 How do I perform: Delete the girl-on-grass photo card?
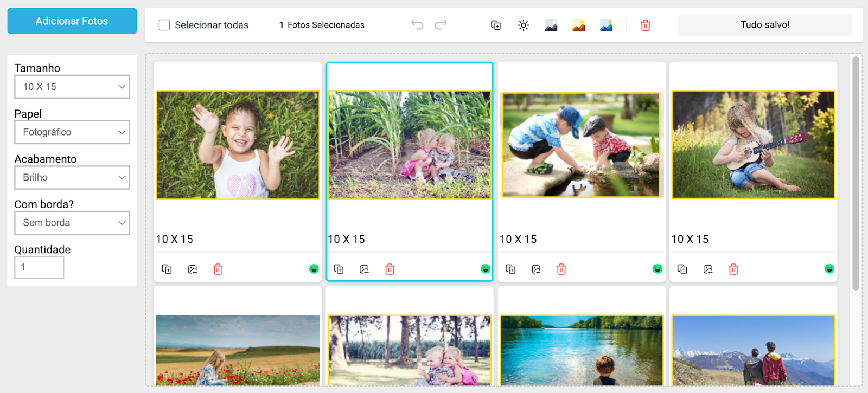(x=218, y=269)
